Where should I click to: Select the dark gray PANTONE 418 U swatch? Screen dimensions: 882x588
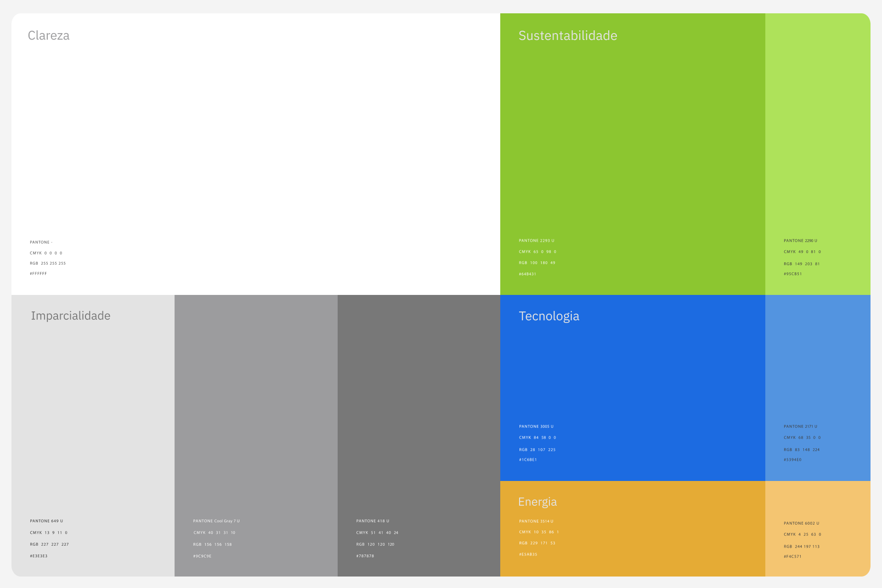[418, 413]
